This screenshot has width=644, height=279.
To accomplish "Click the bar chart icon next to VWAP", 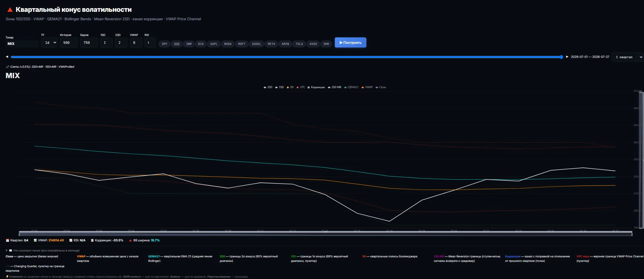I will pos(35,241).
